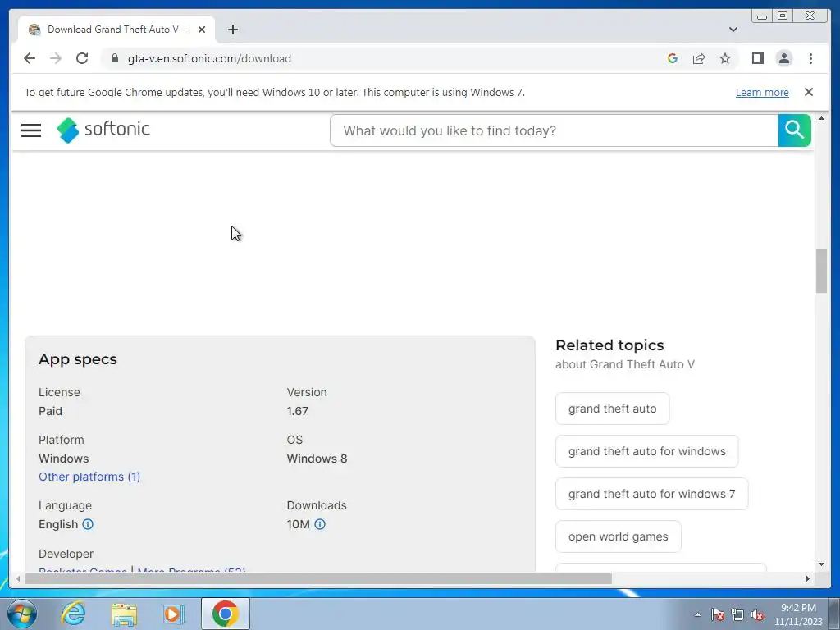Open Windows Explorer folder in taskbar
This screenshot has height=630, width=840.
124,614
